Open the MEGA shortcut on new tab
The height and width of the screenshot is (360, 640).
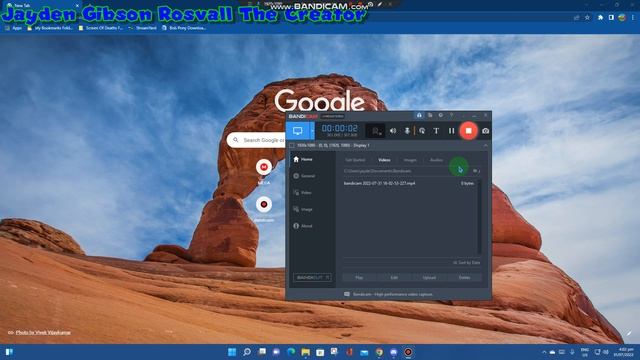tap(264, 167)
